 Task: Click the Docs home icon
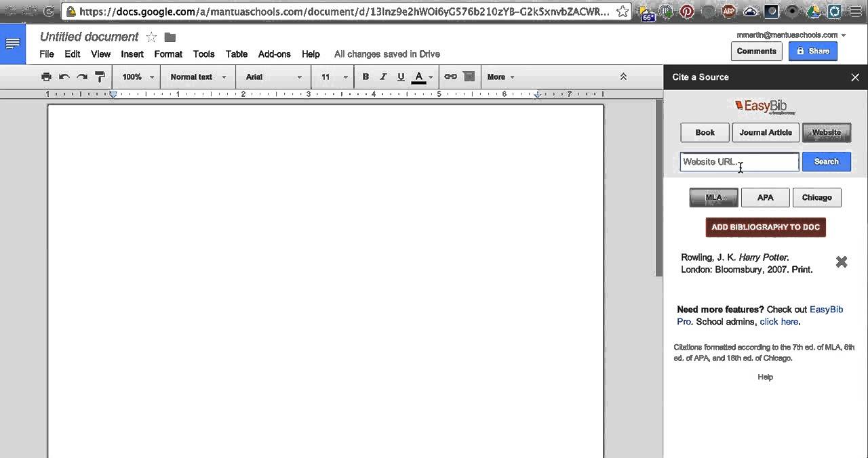[12, 44]
